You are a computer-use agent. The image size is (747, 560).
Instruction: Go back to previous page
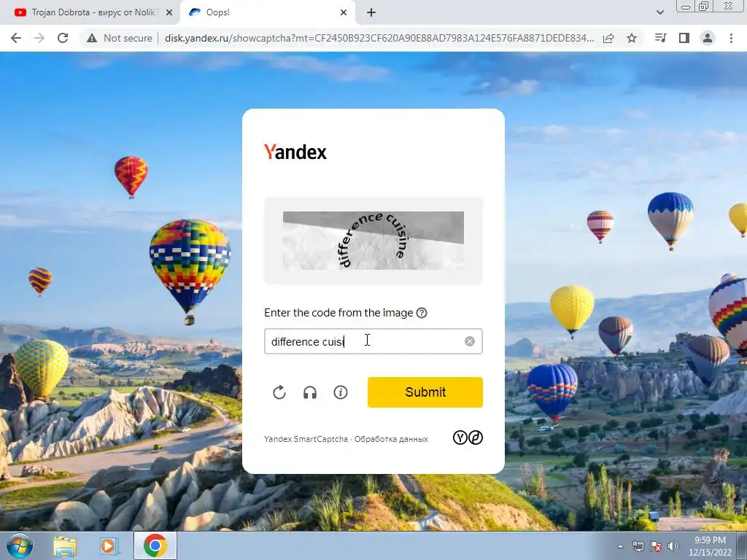tap(16, 38)
